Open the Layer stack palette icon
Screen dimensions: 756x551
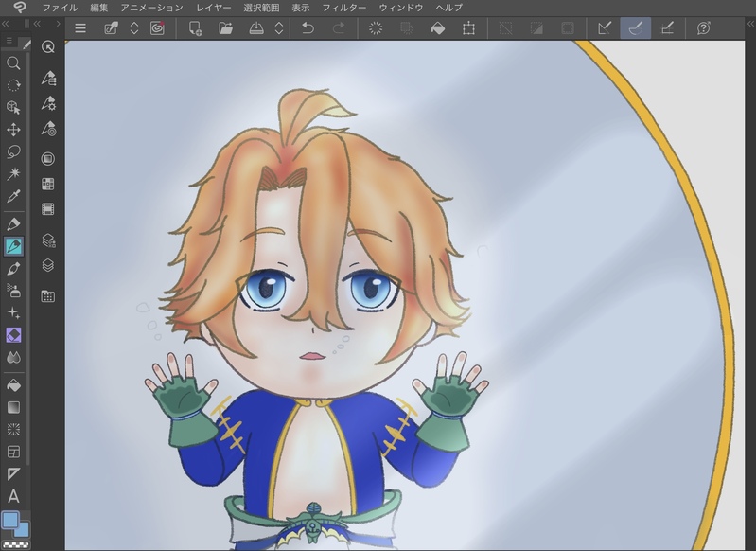(47, 265)
